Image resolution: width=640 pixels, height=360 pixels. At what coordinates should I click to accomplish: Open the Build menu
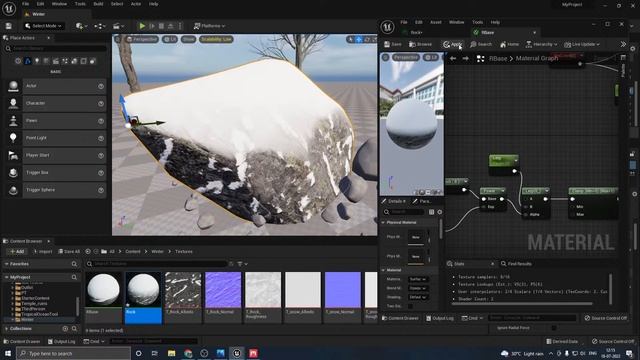click(98, 4)
